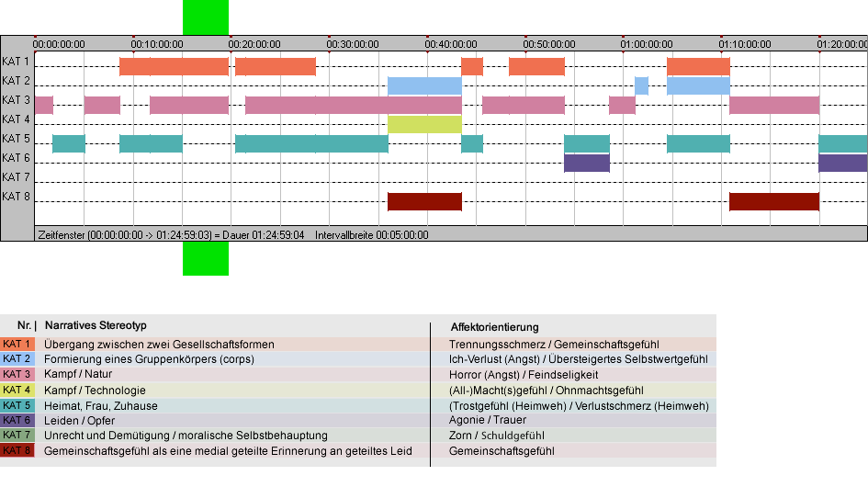The height and width of the screenshot is (487, 868).
Task: Click the 00:40:00:00 time label
Action: tap(451, 44)
